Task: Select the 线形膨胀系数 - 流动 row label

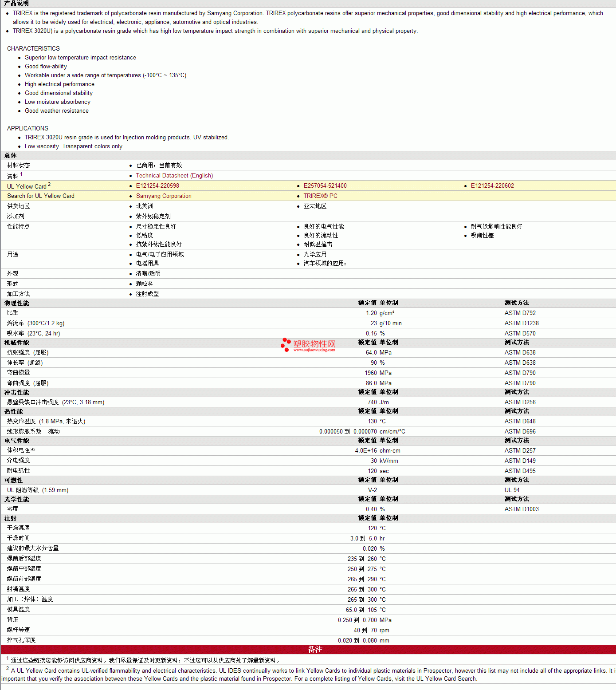Action: [33, 432]
